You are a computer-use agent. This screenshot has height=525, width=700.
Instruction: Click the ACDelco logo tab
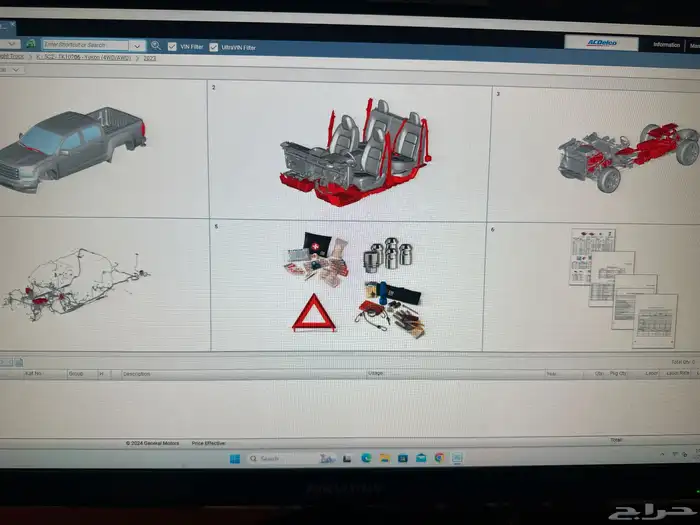point(601,43)
